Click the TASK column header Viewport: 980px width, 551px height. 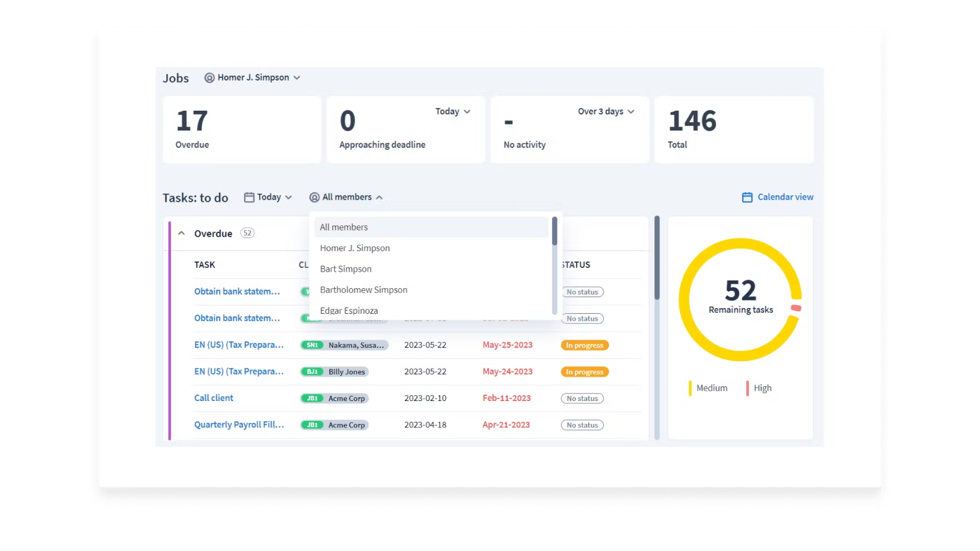(x=205, y=265)
